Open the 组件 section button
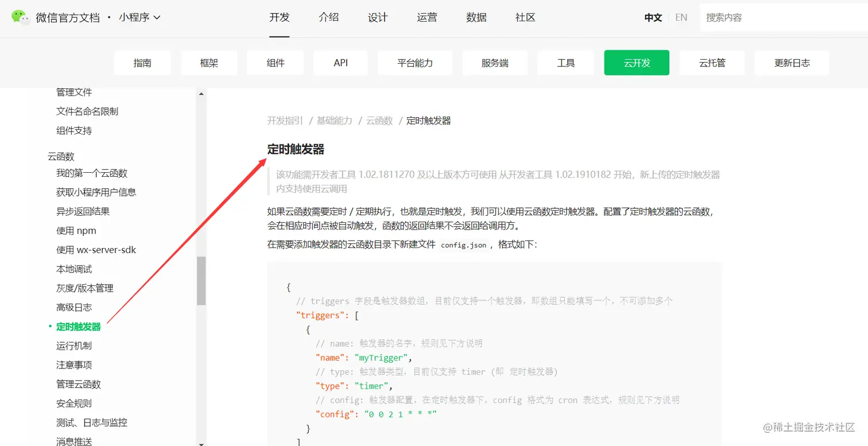This screenshot has width=868, height=446. pos(276,63)
